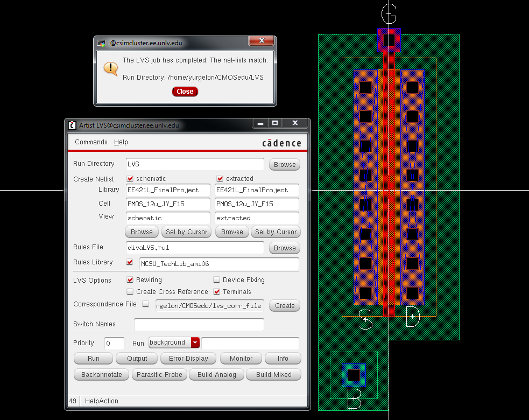Image resolution: width=529 pixels, height=420 pixels.
Task: Open the Run mode background dropdown
Action: click(195, 343)
